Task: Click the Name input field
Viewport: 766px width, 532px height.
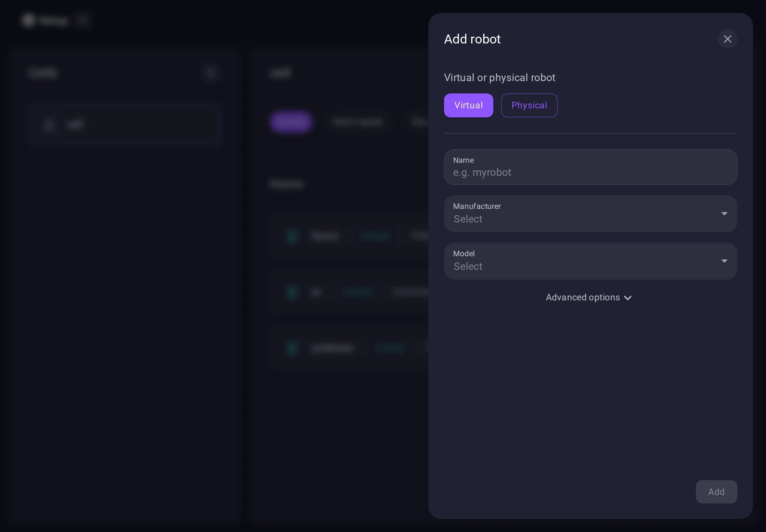Action: 590,172
